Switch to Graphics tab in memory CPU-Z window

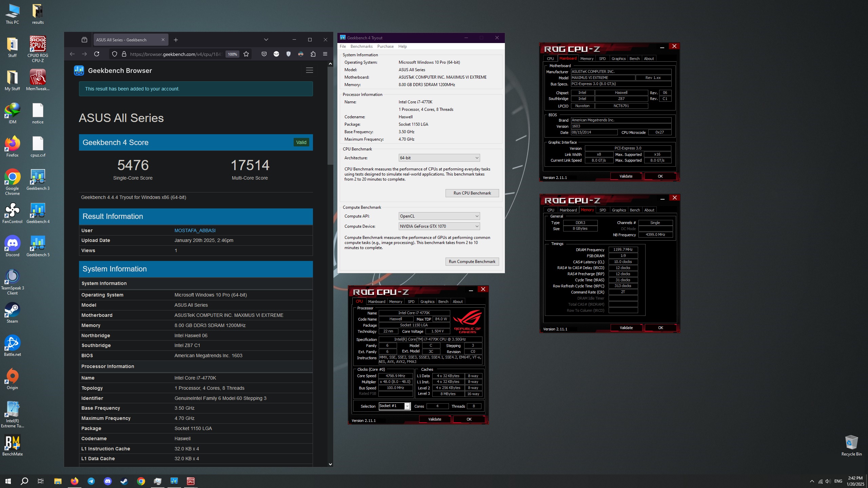tap(619, 210)
